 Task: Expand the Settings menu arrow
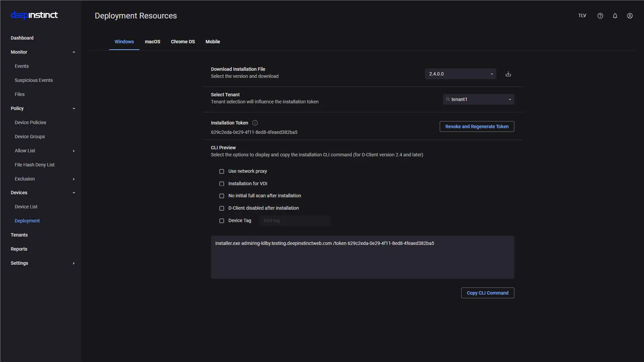74,263
